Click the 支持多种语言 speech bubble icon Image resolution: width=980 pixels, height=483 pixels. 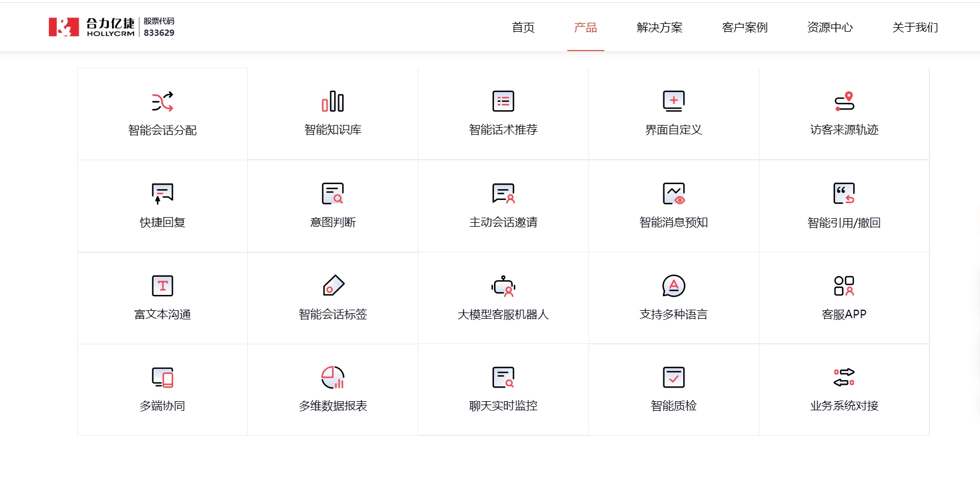click(674, 286)
